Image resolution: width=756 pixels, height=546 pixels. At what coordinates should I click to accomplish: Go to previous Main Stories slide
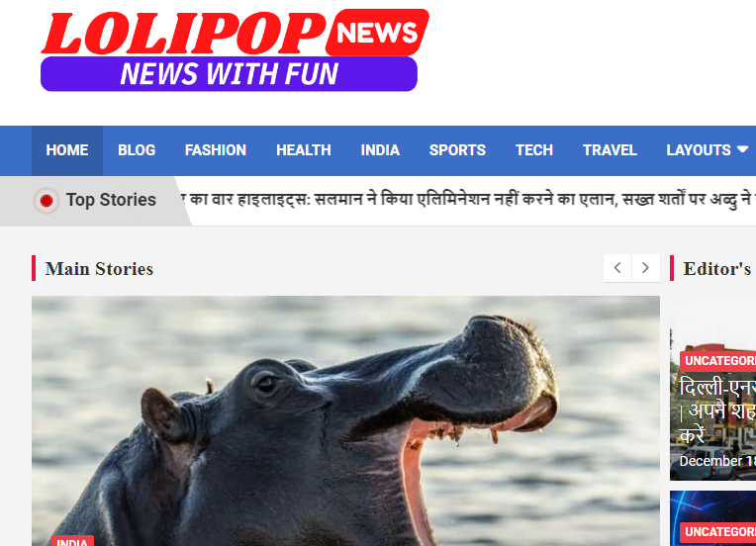tap(617, 268)
